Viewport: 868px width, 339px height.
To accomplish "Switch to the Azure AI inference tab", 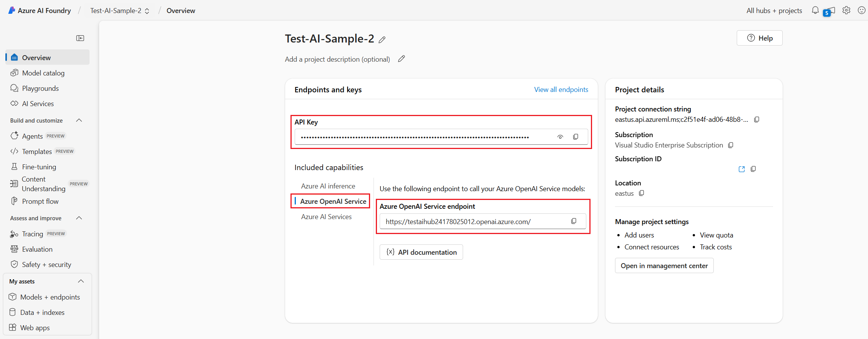I will click(x=328, y=186).
